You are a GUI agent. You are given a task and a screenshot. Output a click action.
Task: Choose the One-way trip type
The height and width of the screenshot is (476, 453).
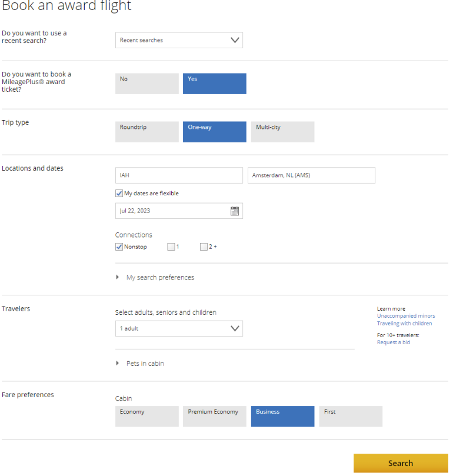214,132
